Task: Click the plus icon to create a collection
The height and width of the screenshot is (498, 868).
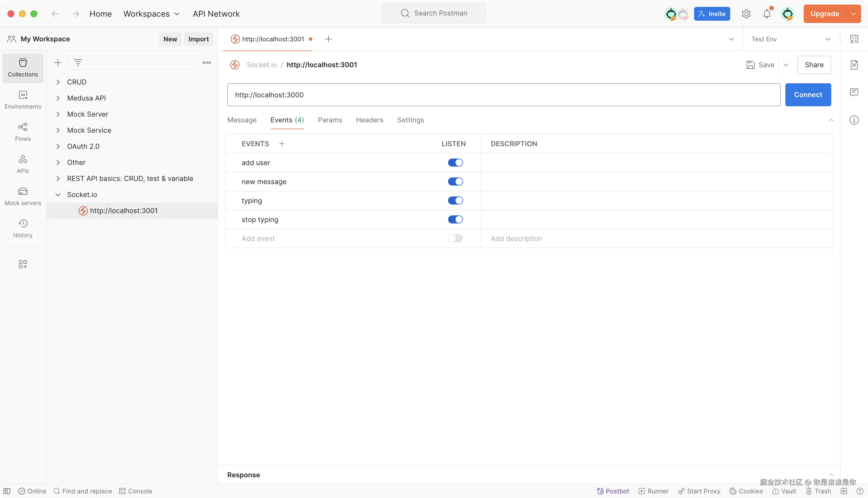Action: coord(58,63)
